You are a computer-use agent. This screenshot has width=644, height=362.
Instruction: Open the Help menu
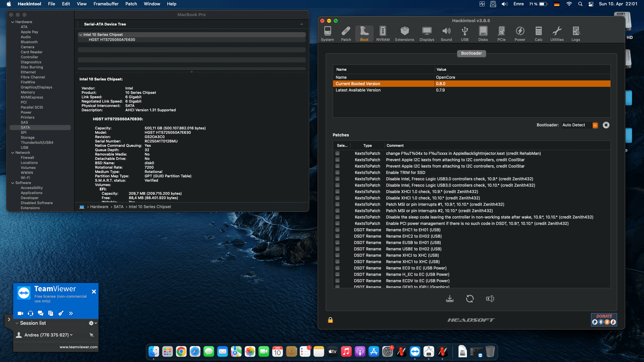pyautogui.click(x=172, y=4)
